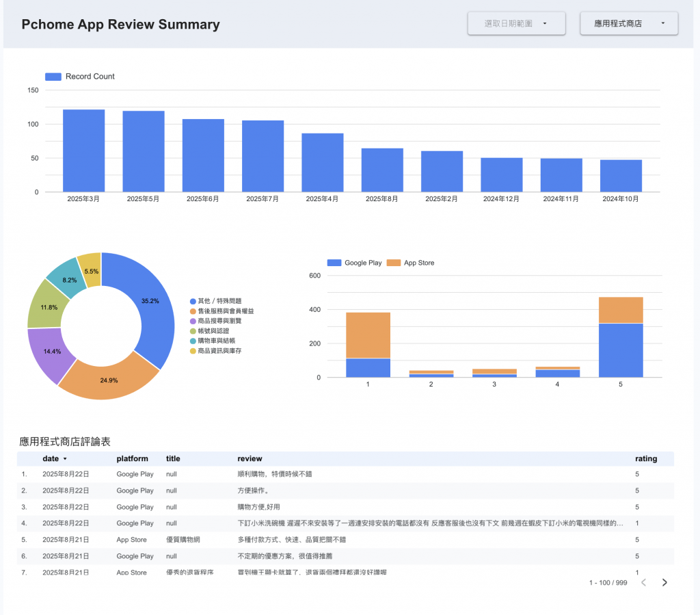The image size is (700, 615).
Task: Click App Store segment of rating 1 bar
Action: click(368, 335)
